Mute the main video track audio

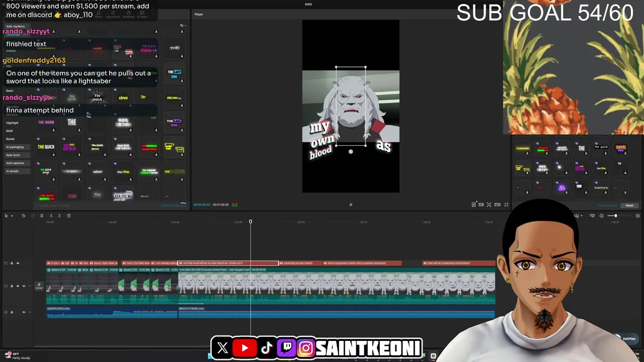point(24,286)
